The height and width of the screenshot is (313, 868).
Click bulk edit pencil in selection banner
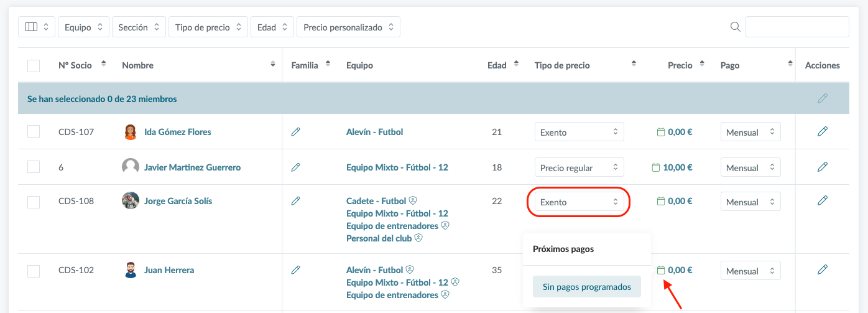click(822, 98)
